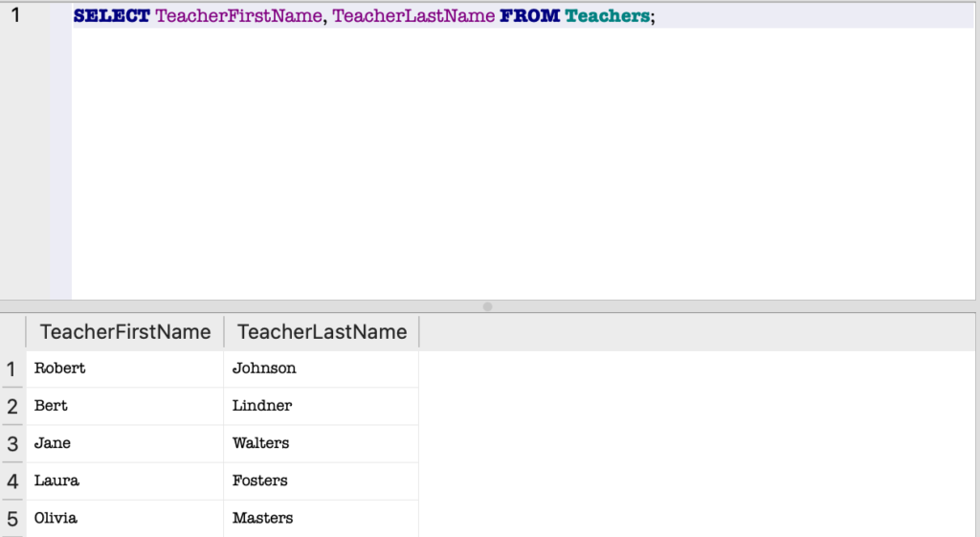
Task: Click the Laura cell in results
Action: pyautogui.click(x=56, y=481)
